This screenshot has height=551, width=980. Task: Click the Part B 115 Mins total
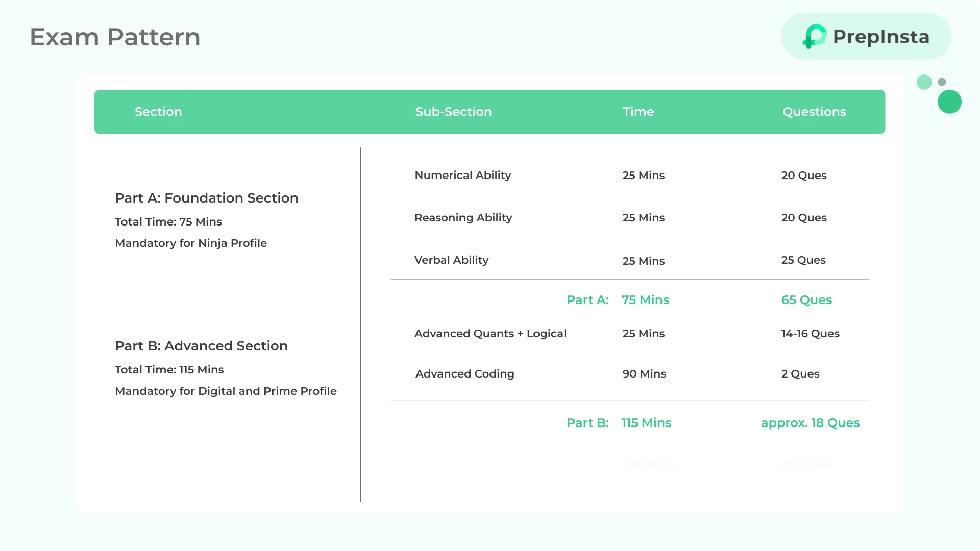(646, 423)
